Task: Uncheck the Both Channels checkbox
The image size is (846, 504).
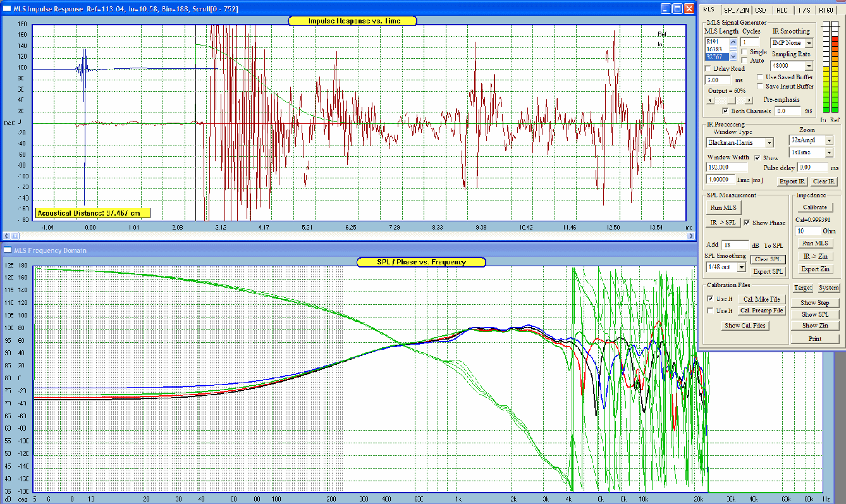Action: pos(725,111)
